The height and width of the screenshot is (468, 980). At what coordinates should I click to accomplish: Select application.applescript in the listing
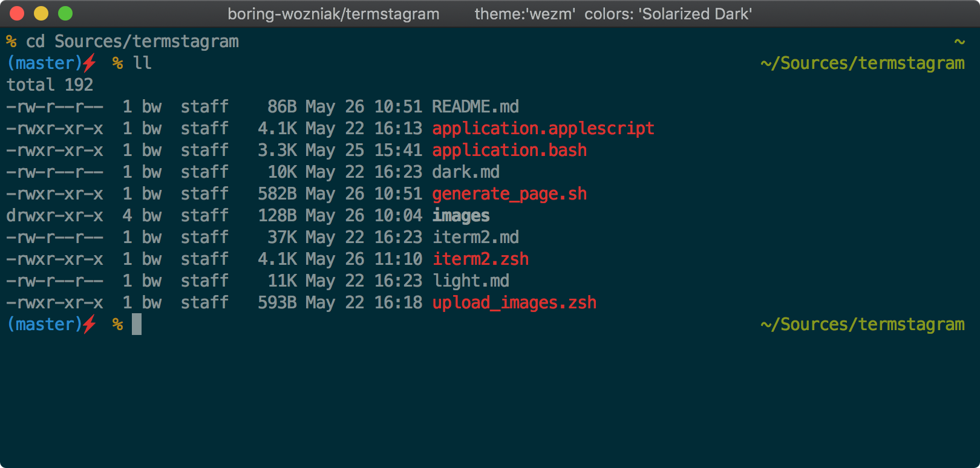click(x=543, y=129)
